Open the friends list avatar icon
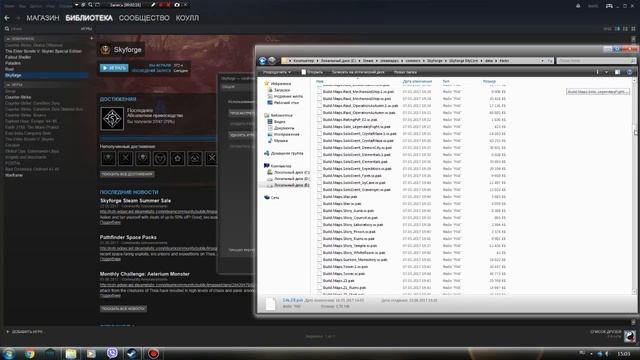Image resolution: width=640 pixels, height=360 pixels. tap(629, 336)
